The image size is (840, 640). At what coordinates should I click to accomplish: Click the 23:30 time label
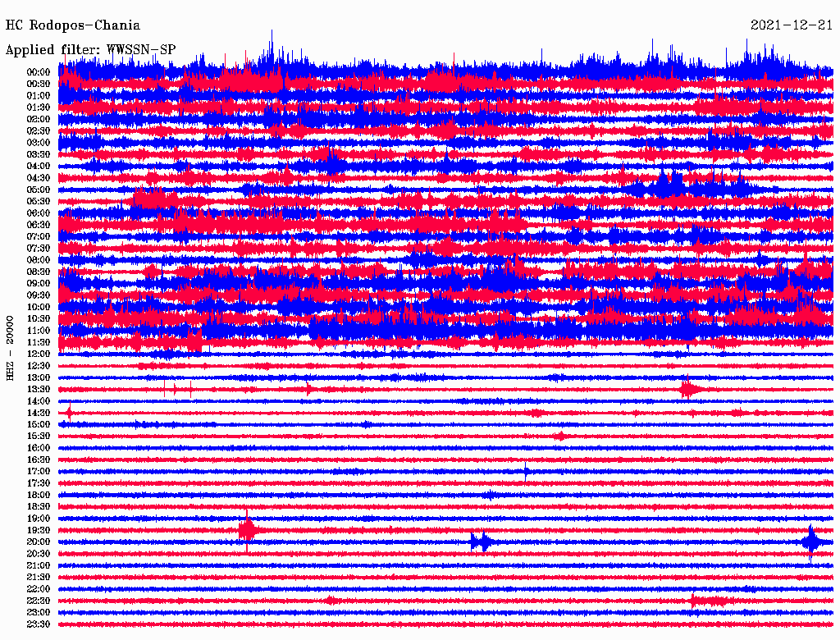(x=39, y=624)
